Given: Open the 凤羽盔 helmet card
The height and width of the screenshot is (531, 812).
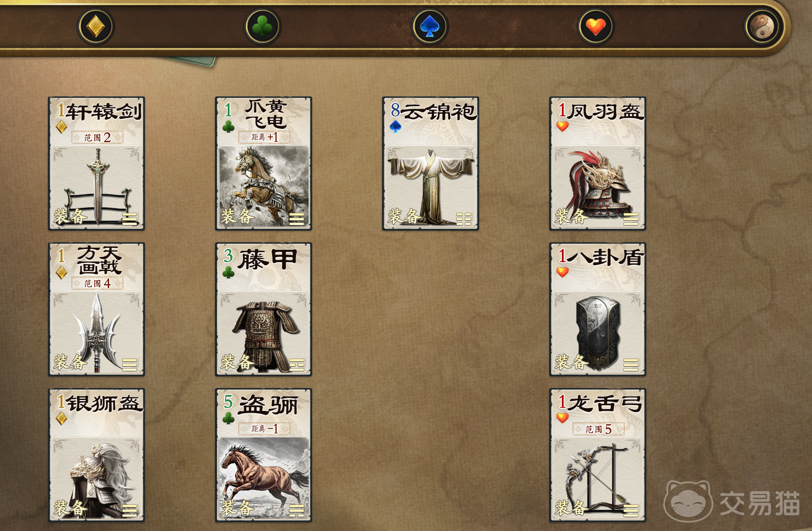Looking at the screenshot, I should [597, 163].
